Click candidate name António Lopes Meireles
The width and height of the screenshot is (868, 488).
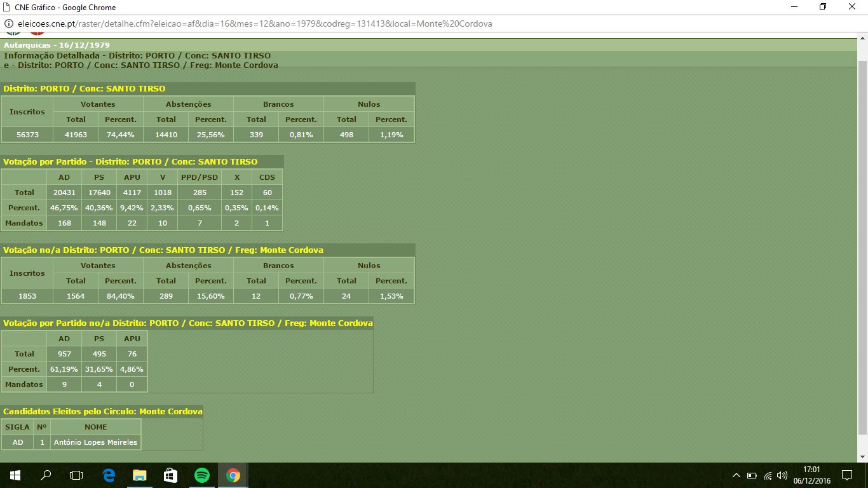95,442
